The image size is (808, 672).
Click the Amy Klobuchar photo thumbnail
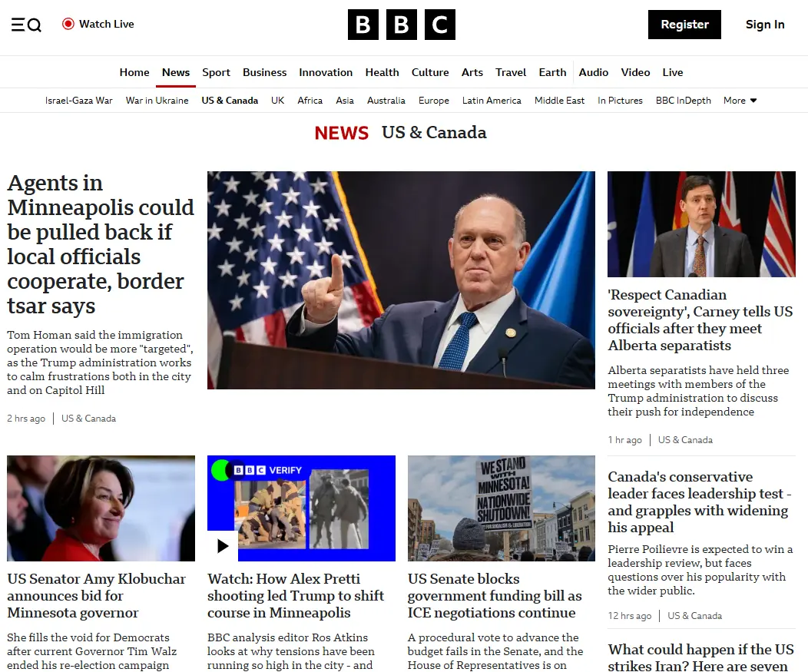tap(101, 508)
